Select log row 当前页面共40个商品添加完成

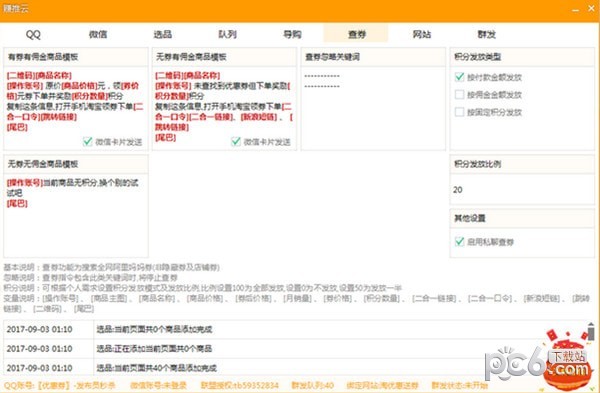295,368
